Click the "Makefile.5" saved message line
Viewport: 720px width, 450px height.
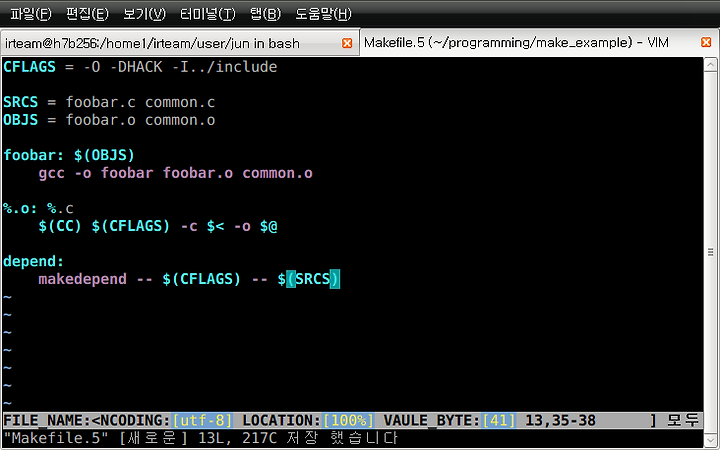click(201, 438)
